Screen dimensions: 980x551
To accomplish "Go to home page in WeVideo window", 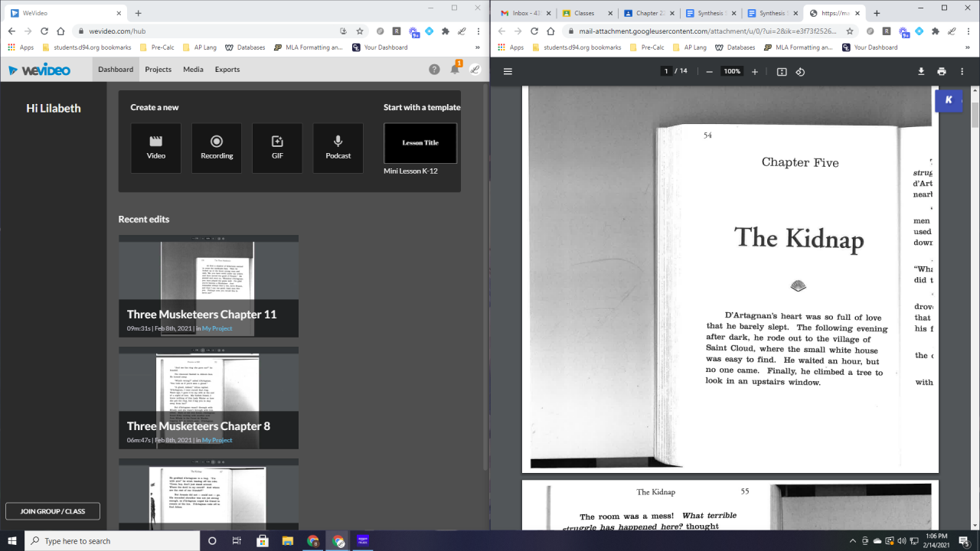I will point(61,31).
